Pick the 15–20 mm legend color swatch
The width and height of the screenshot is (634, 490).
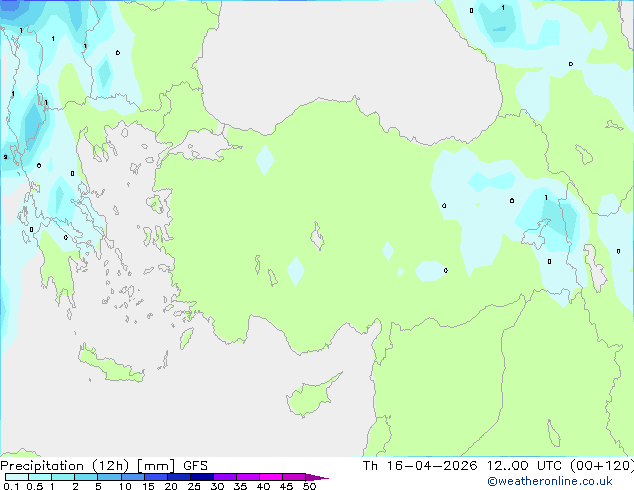156,477
